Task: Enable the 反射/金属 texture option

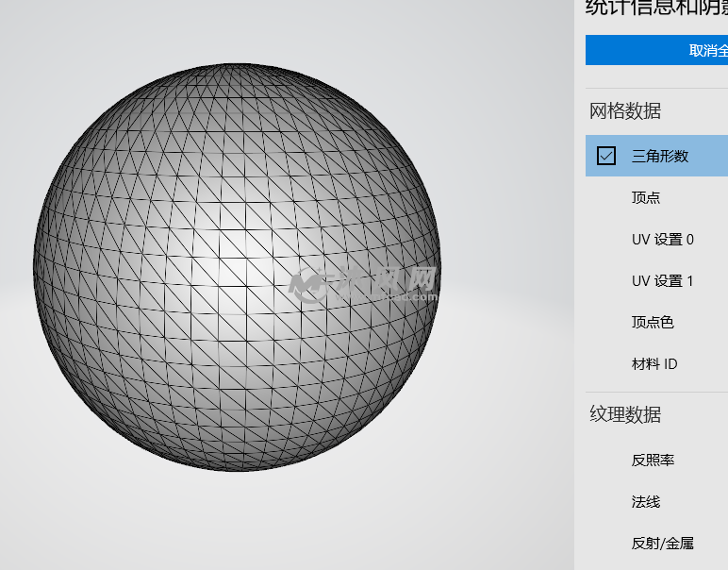Action: (662, 543)
